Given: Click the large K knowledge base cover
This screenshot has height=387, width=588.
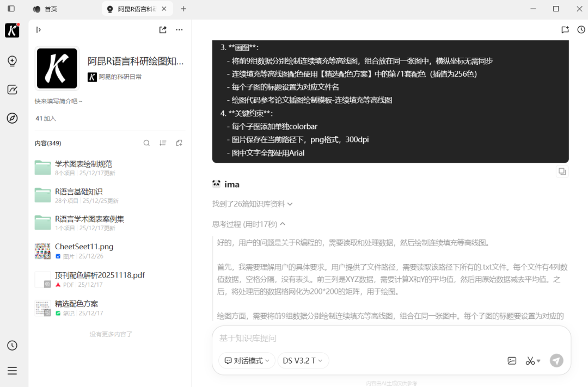Looking at the screenshot, I should 57,68.
